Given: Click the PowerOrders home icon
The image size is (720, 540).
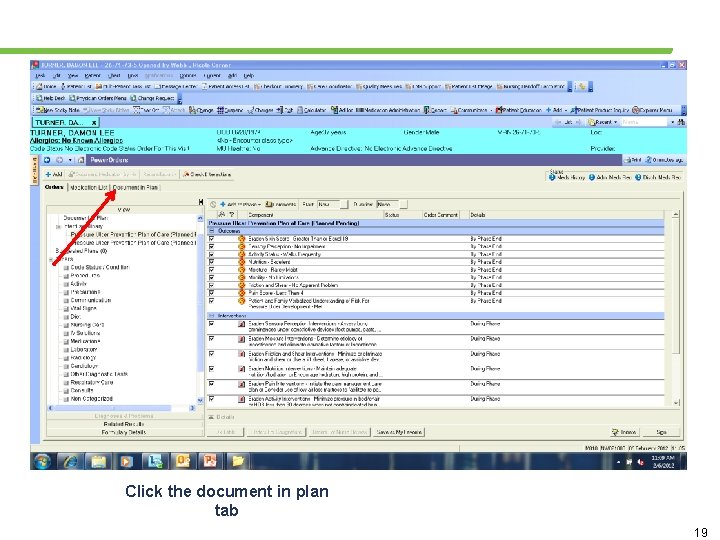Looking at the screenshot, I should tap(81, 160).
